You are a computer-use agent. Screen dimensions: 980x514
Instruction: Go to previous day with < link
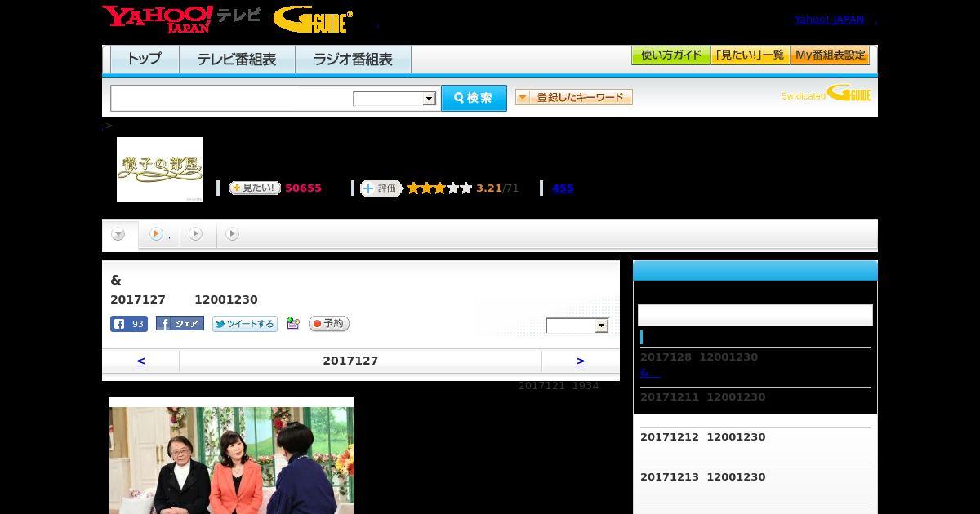tap(140, 361)
